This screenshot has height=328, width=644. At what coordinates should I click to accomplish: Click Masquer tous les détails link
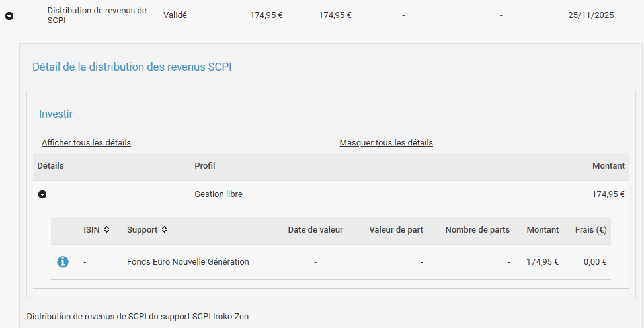(x=386, y=143)
